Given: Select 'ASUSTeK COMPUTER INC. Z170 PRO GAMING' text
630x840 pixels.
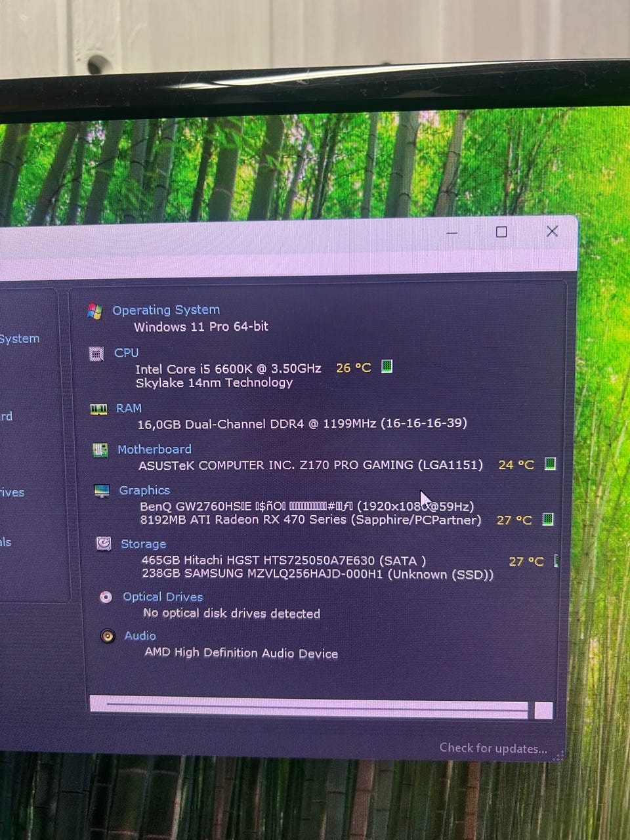Looking at the screenshot, I should (x=310, y=465).
